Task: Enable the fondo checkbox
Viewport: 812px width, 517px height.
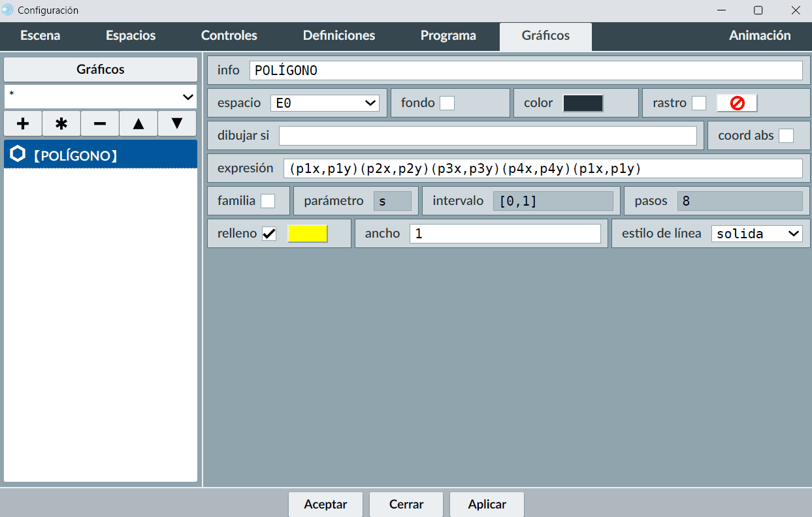Action: (x=447, y=103)
